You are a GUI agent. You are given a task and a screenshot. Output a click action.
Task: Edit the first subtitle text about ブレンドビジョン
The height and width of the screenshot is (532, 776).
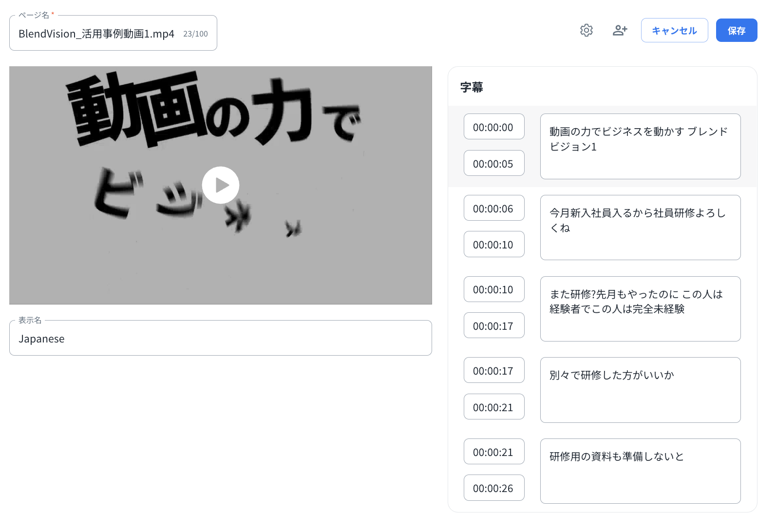tap(640, 146)
